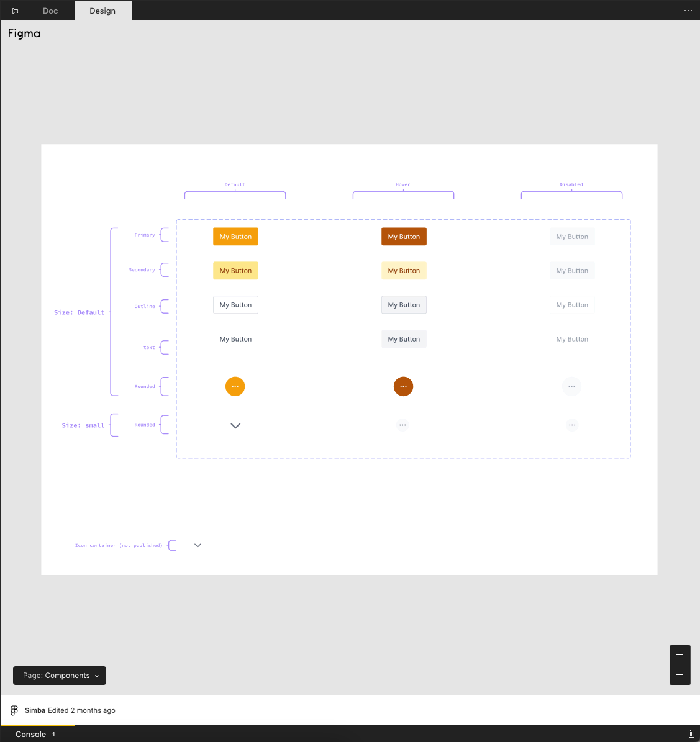Click the Simba edited 2 months ago link

(70, 710)
